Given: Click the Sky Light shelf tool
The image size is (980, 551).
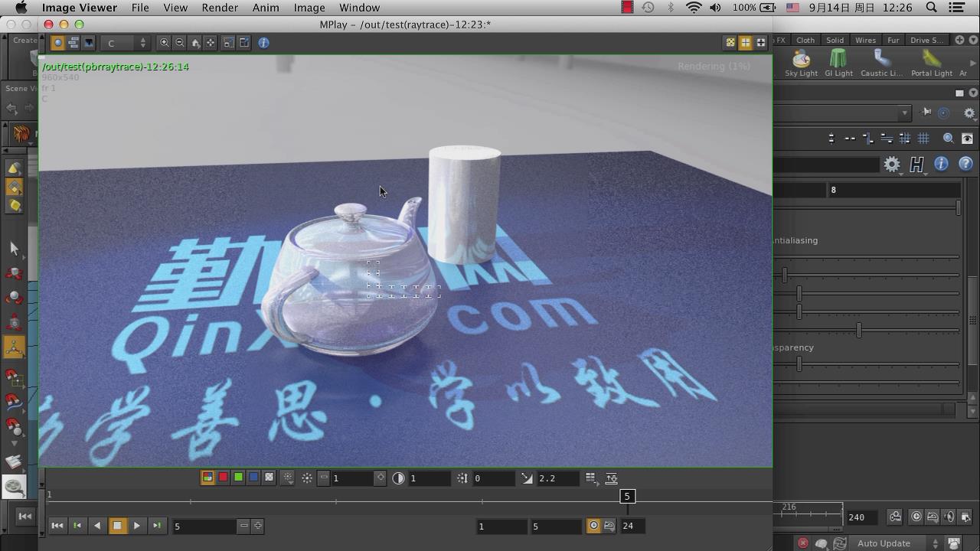Looking at the screenshot, I should [801, 63].
